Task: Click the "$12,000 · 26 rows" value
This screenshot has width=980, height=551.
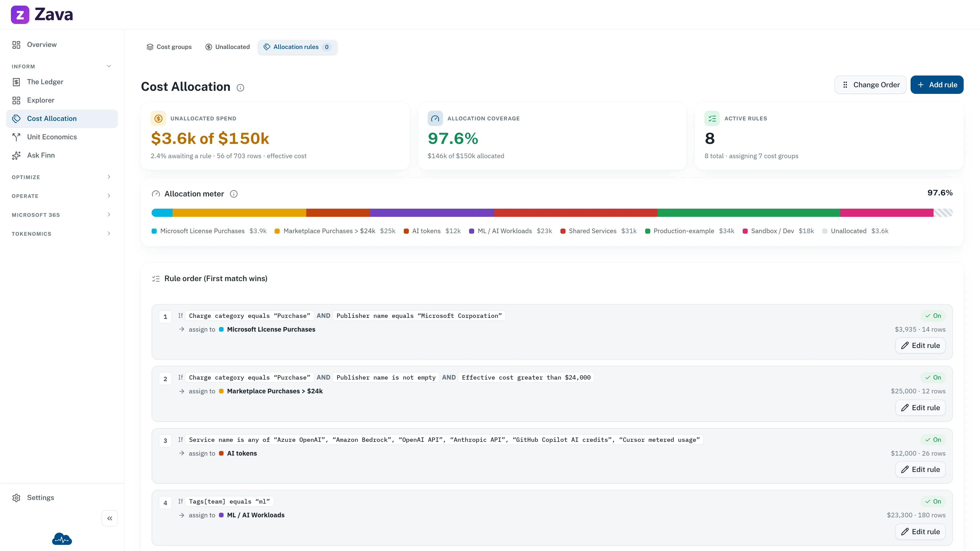Action: [918, 453]
